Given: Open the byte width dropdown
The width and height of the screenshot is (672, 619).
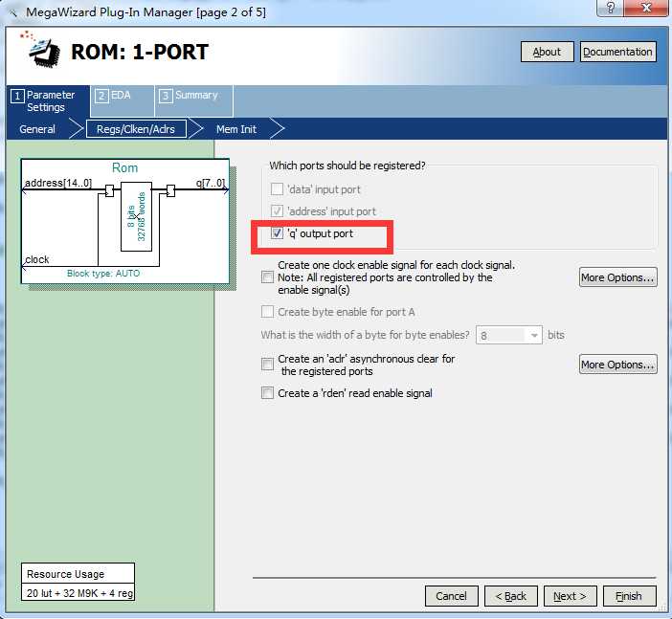Looking at the screenshot, I should point(508,335).
